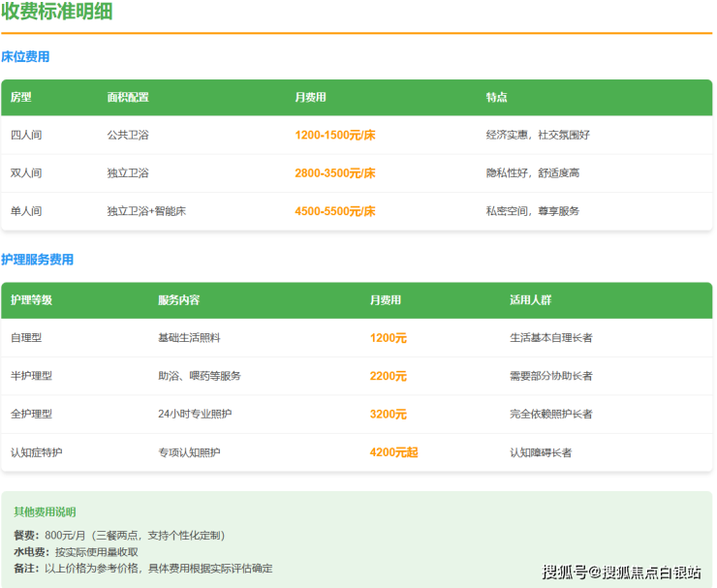Select the 独立卫浴+智能床 cell
Screen dimensions: 717x588
point(146,210)
